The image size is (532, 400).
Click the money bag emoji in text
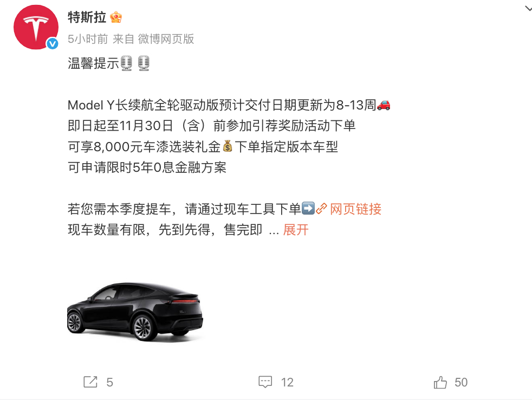228,146
